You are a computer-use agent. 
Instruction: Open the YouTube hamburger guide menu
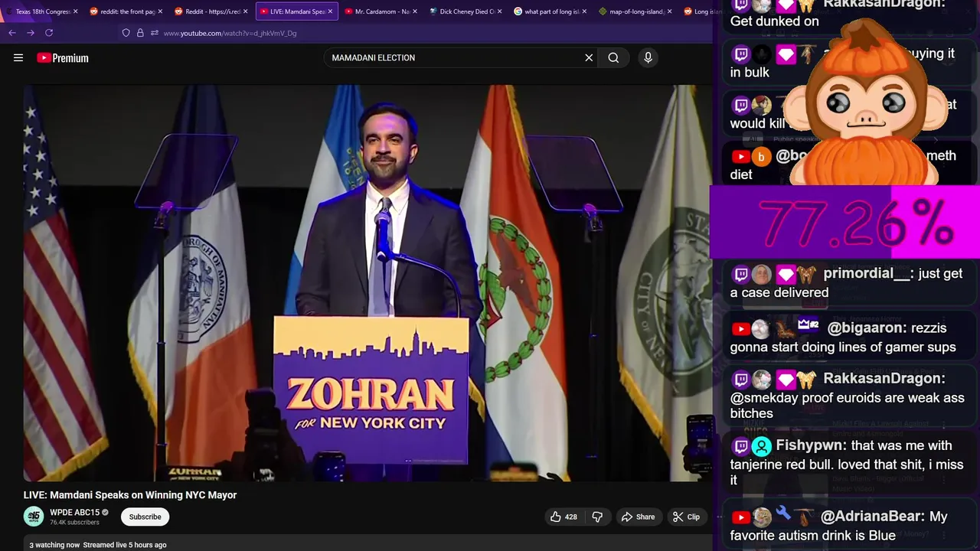(x=18, y=57)
